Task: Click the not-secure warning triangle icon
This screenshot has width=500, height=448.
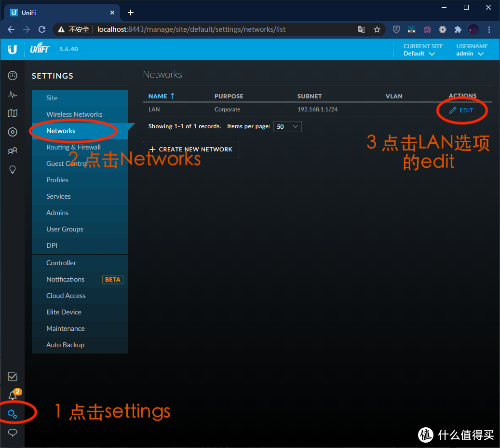Action: (61, 29)
